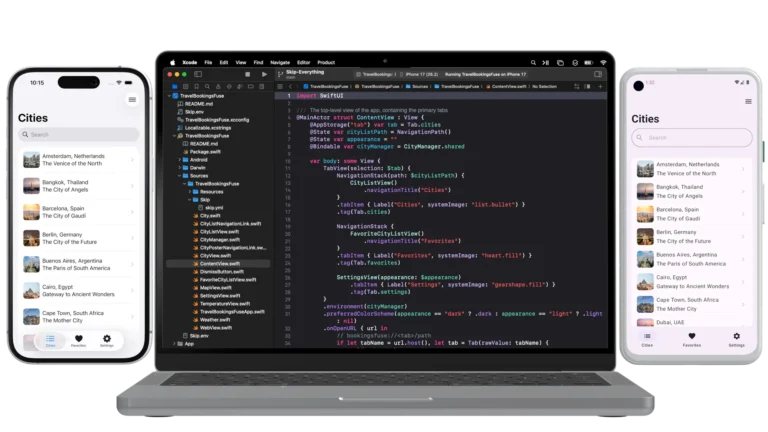768x432 pixels.
Task: Open the Debug navigator icon
Action: (x=240, y=86)
